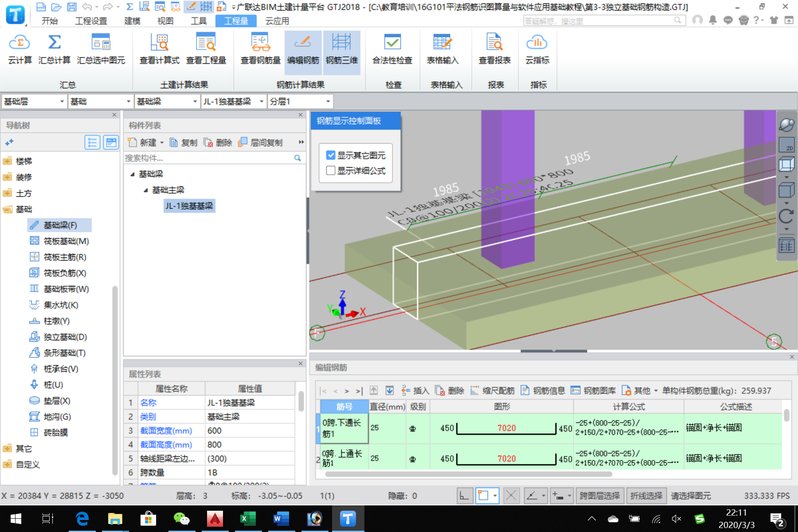Open 查看报表 reports icon
The width and height of the screenshot is (798, 532).
(495, 49)
